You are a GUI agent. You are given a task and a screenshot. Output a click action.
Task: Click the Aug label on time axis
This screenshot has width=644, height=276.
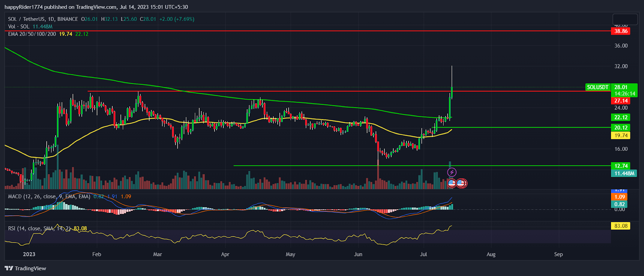[491, 254]
